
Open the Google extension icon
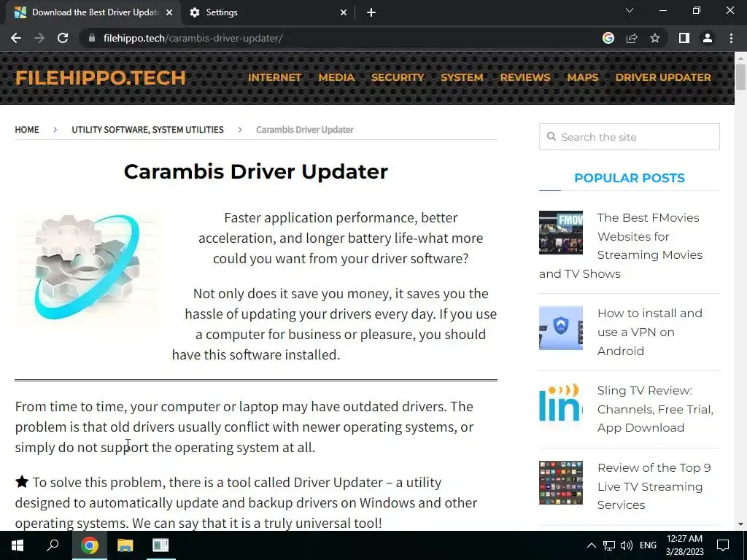pos(608,38)
